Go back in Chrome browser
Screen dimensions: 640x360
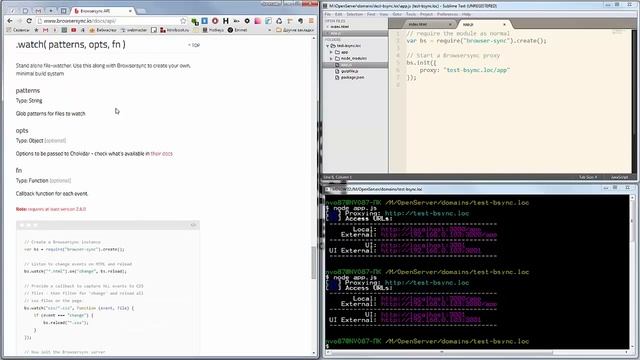[10, 21]
